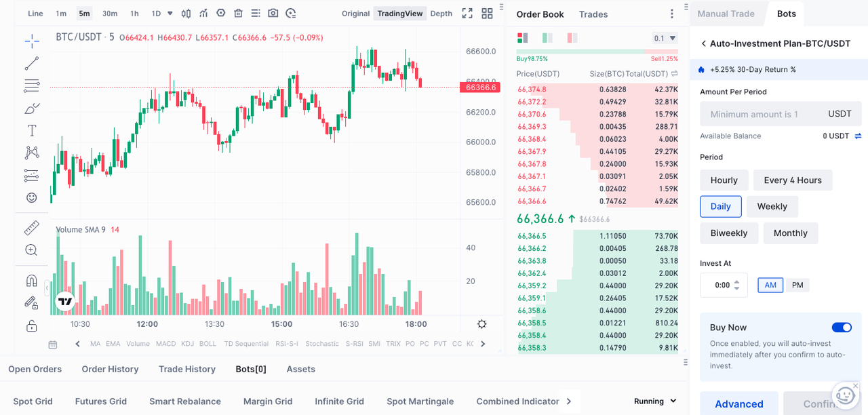Screen dimensions: 868x415
Task: Open chart settings gear icon
Action: (x=482, y=324)
